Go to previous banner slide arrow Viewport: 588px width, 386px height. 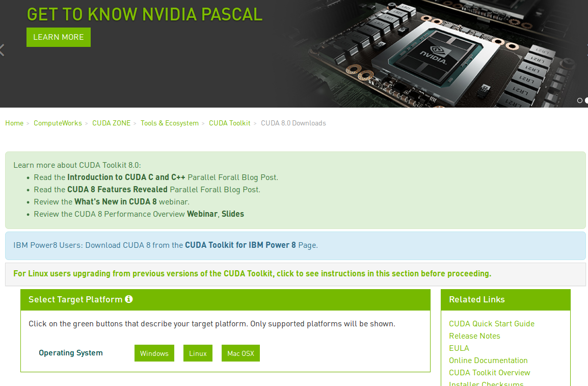coord(2,50)
